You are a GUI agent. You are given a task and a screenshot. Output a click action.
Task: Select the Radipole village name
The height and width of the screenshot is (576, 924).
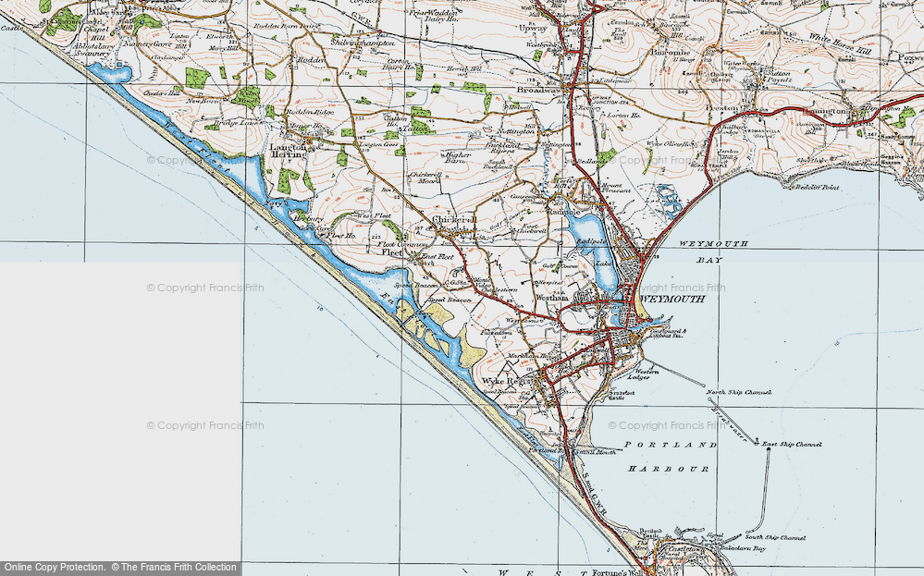(564, 211)
